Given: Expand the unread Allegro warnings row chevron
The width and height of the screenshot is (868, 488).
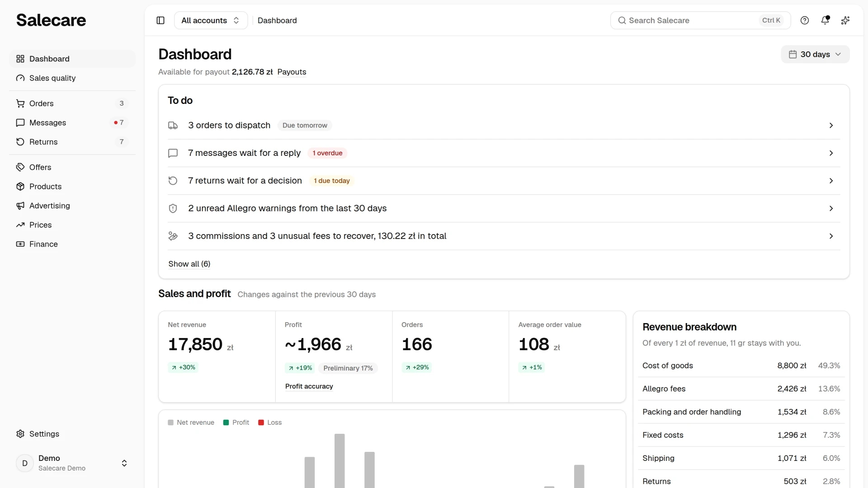Looking at the screenshot, I should coord(831,208).
